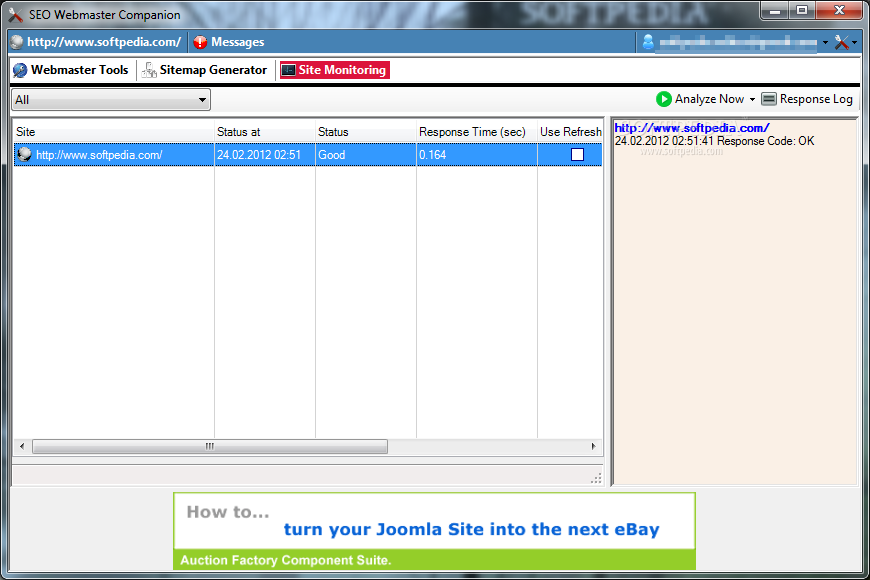Click the user account icon
The width and height of the screenshot is (870, 580).
(x=648, y=42)
